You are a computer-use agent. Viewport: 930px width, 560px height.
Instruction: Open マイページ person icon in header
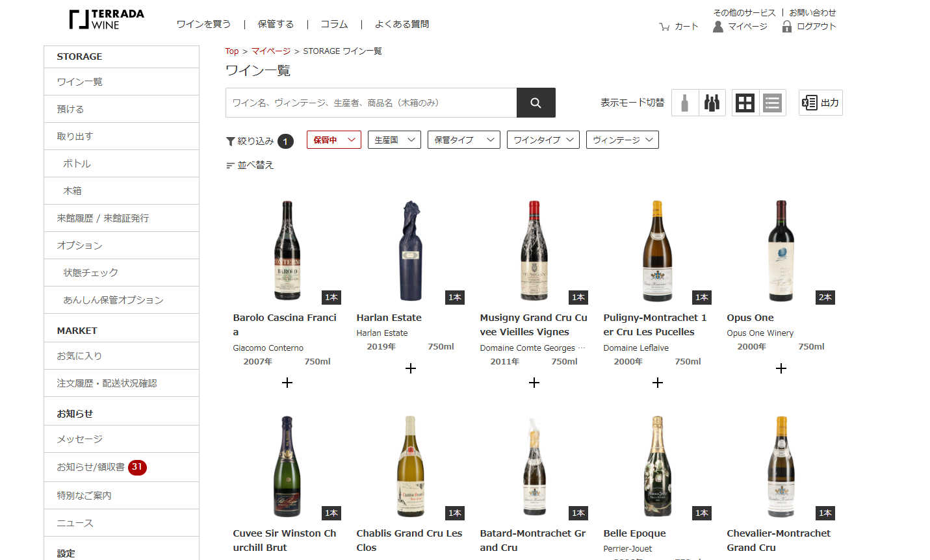(718, 27)
